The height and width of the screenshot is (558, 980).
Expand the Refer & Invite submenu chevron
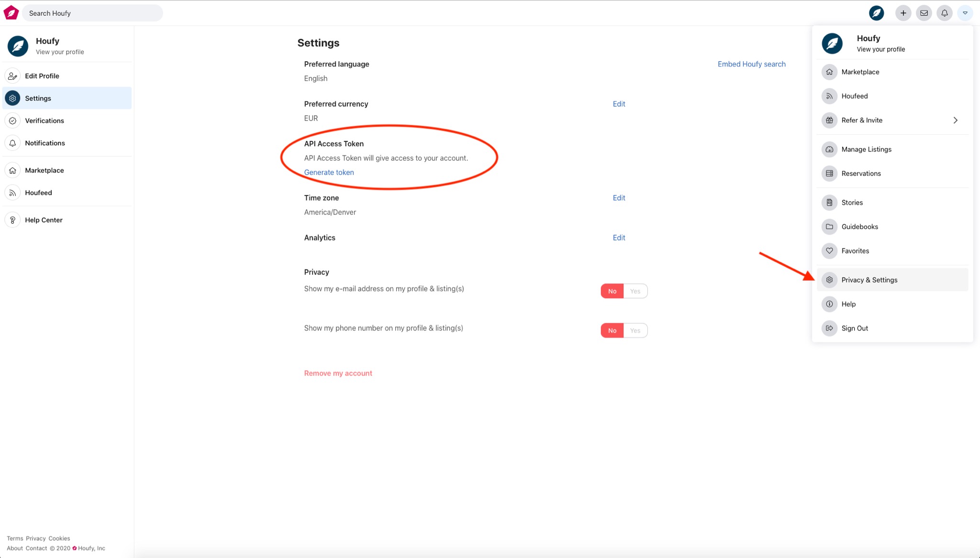pos(955,120)
